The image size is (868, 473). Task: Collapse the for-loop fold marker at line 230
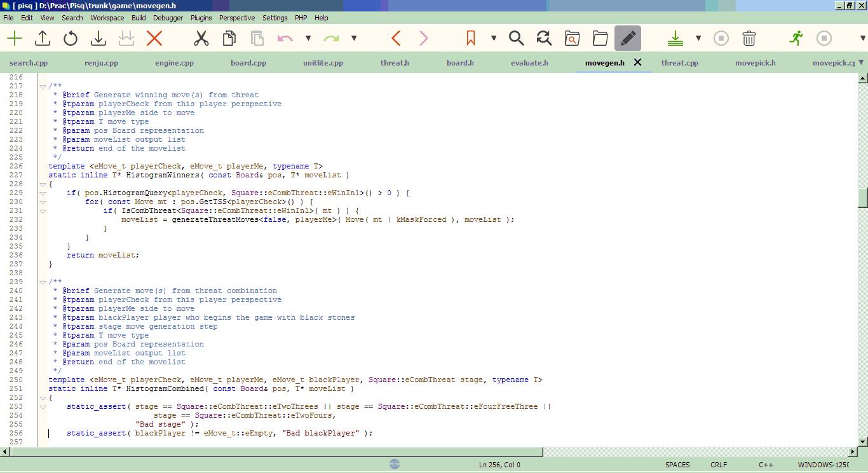tap(43, 202)
